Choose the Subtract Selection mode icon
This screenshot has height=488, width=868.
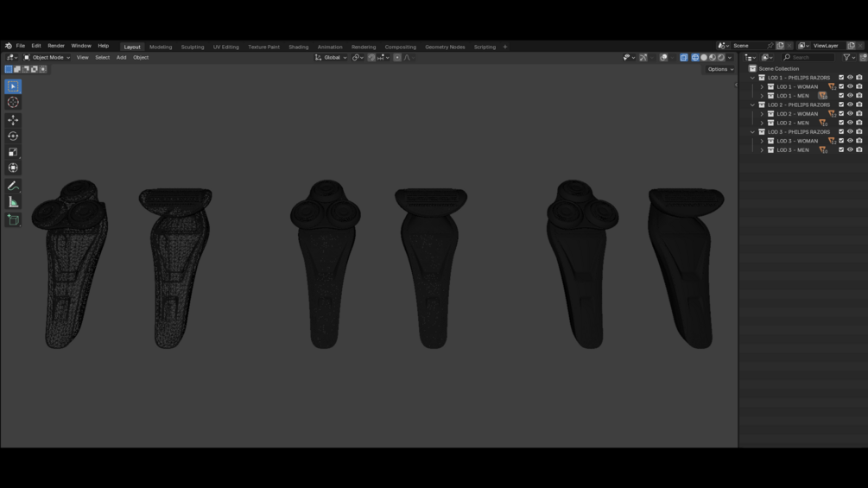point(25,69)
